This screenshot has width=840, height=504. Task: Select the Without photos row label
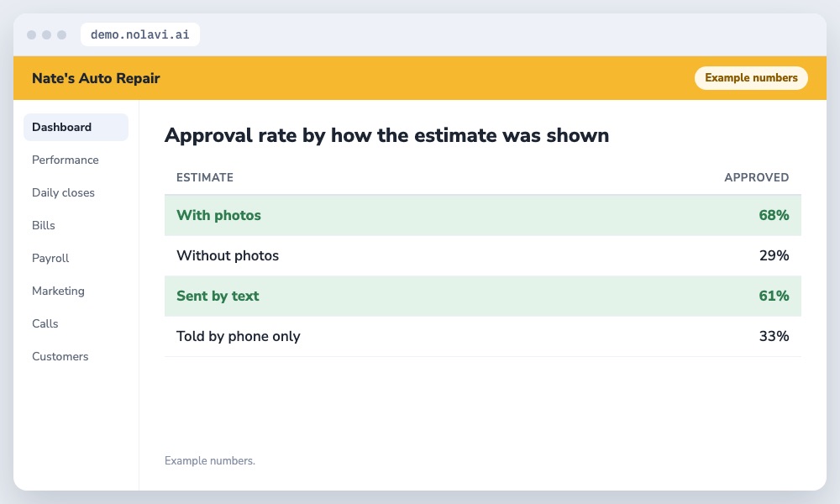228,255
